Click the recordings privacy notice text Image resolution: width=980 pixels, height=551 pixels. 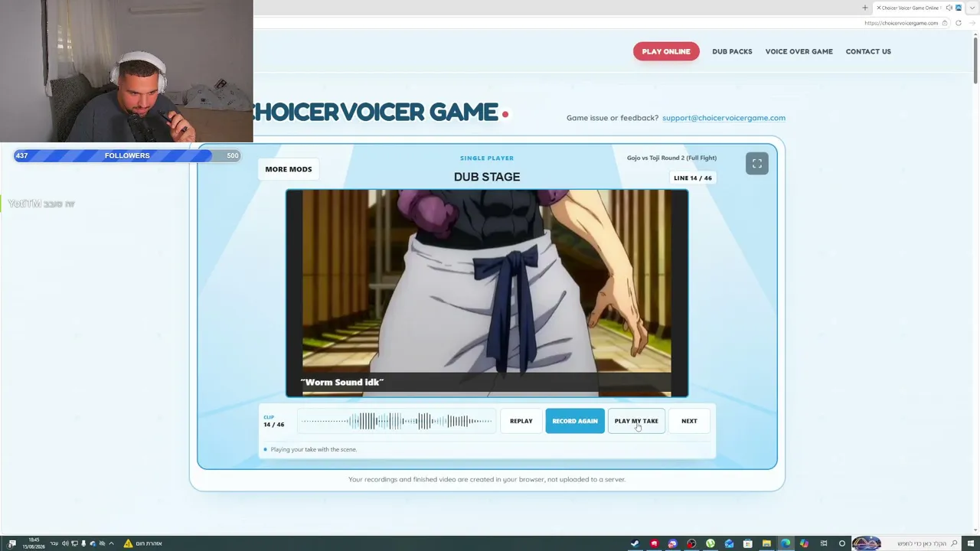coord(487,480)
